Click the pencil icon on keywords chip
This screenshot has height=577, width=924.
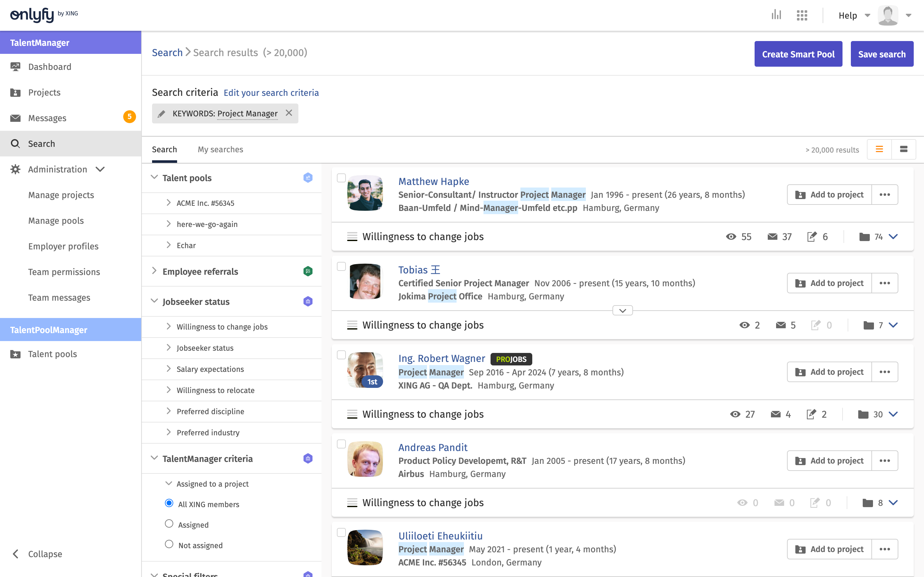tap(161, 114)
